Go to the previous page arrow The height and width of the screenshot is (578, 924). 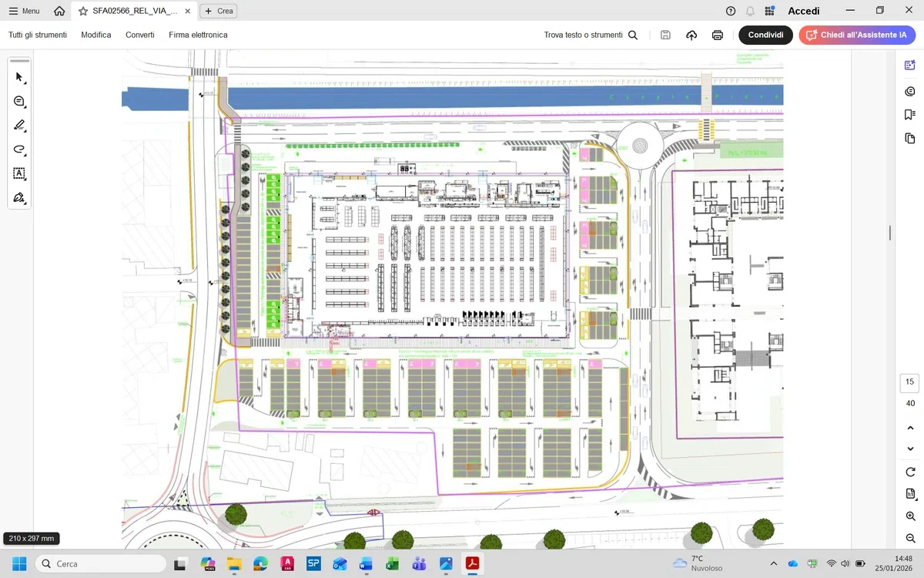tap(910, 428)
